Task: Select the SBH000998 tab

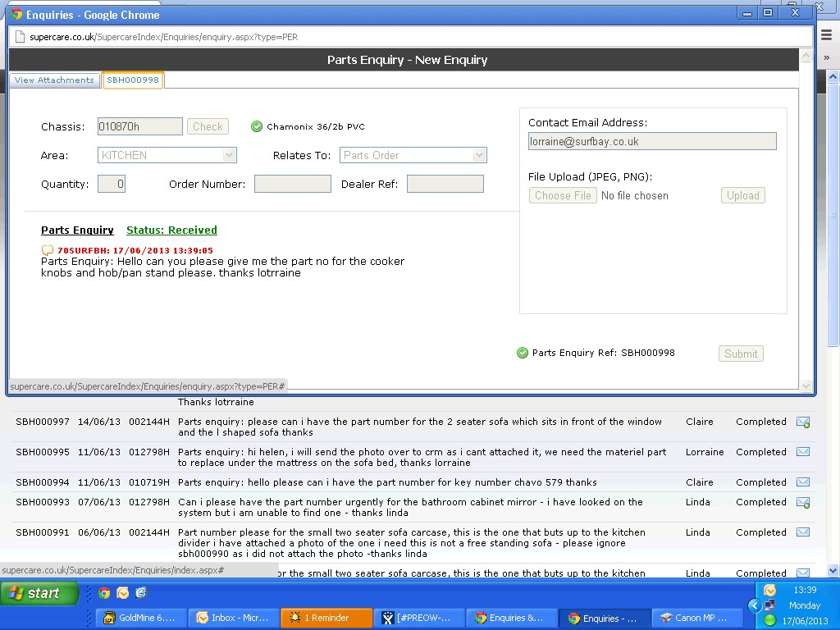Action: [x=133, y=80]
